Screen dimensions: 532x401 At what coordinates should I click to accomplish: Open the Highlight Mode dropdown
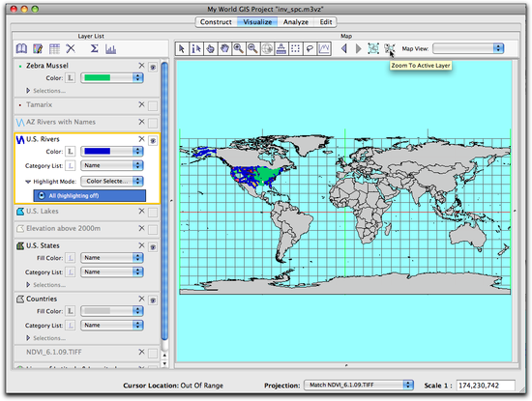click(112, 181)
